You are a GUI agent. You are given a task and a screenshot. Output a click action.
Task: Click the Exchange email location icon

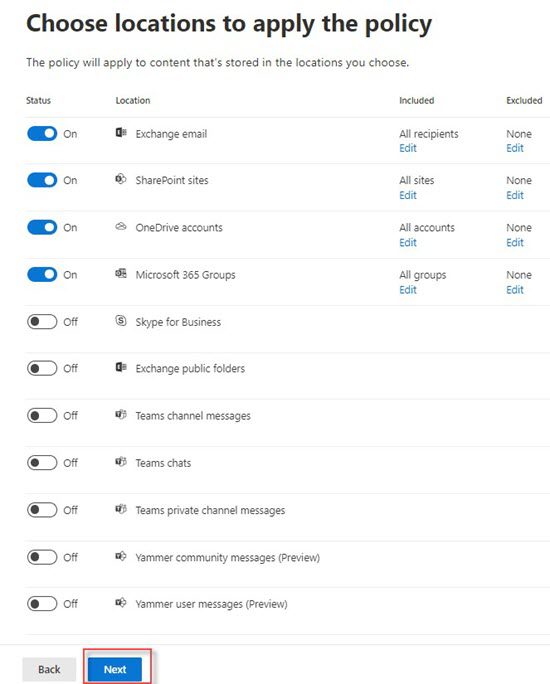tap(121, 133)
